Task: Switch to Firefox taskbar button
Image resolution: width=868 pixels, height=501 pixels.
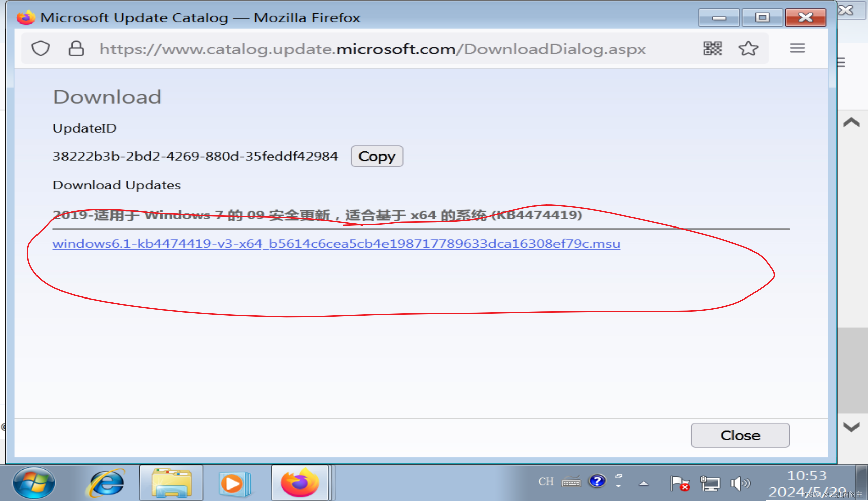Action: 300,483
